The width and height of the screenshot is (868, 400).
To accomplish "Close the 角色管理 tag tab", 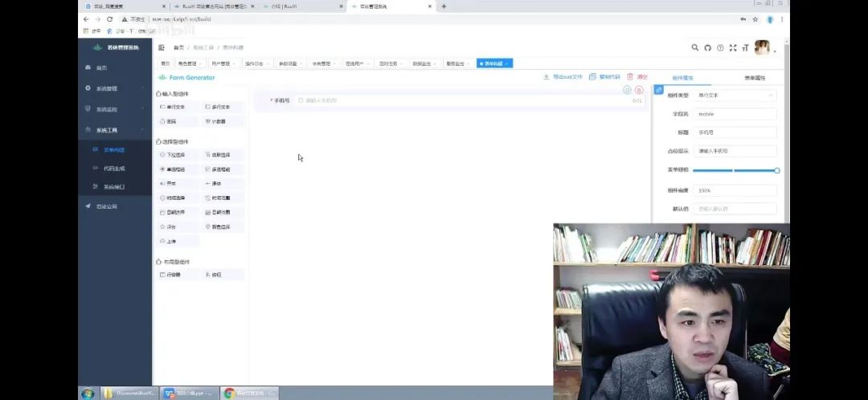I will [x=200, y=63].
